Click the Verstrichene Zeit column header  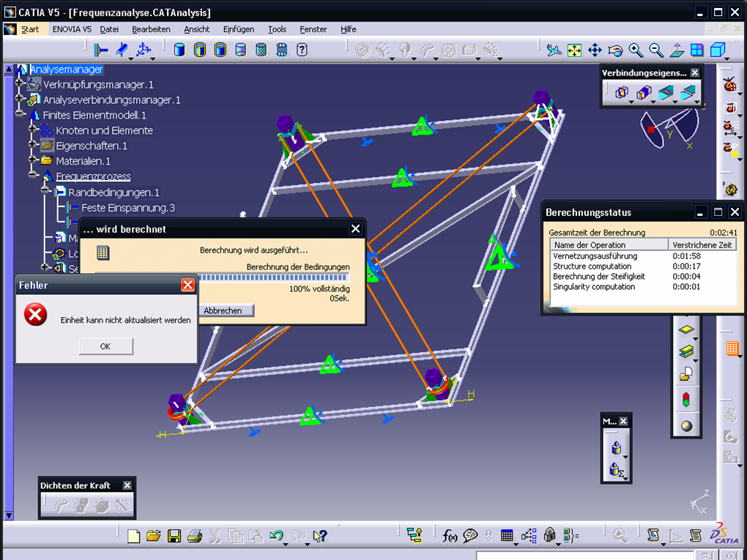point(702,244)
